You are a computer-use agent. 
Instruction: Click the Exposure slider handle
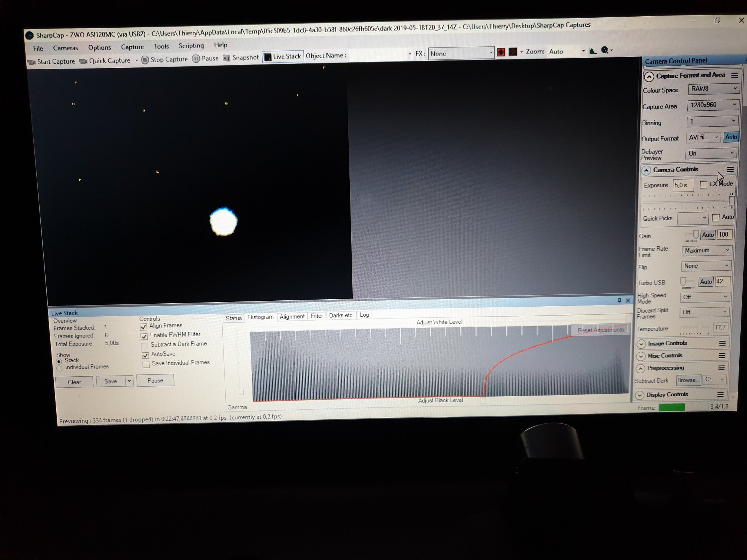click(x=731, y=201)
